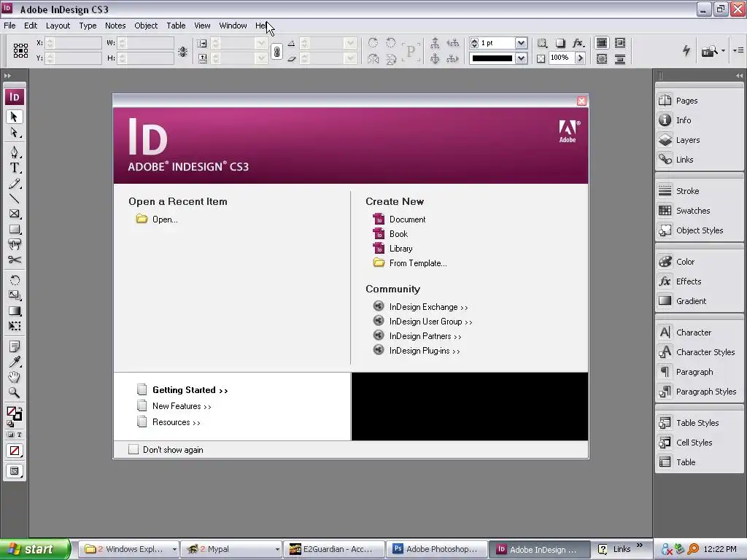Click the opacity 100% field
Image resolution: width=747 pixels, height=560 pixels.
click(x=561, y=58)
